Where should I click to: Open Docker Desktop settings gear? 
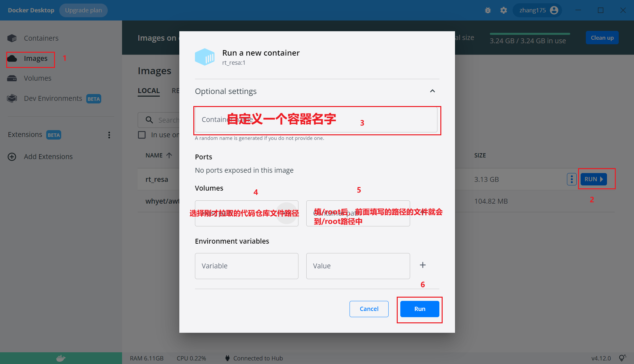point(503,10)
